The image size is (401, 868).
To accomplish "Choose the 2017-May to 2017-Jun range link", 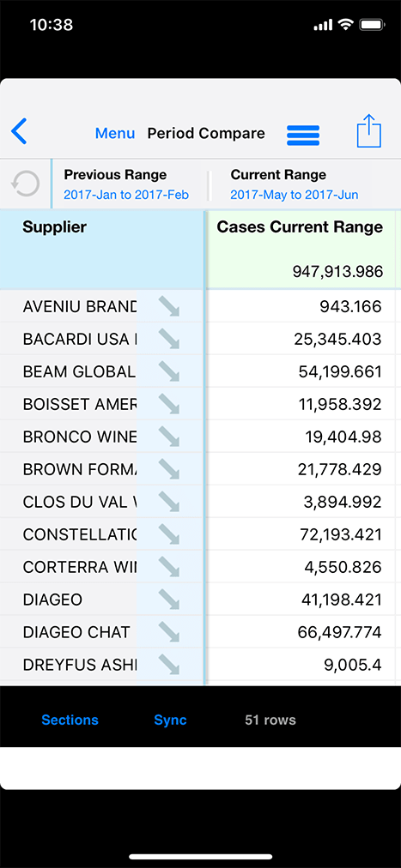I will [x=295, y=195].
